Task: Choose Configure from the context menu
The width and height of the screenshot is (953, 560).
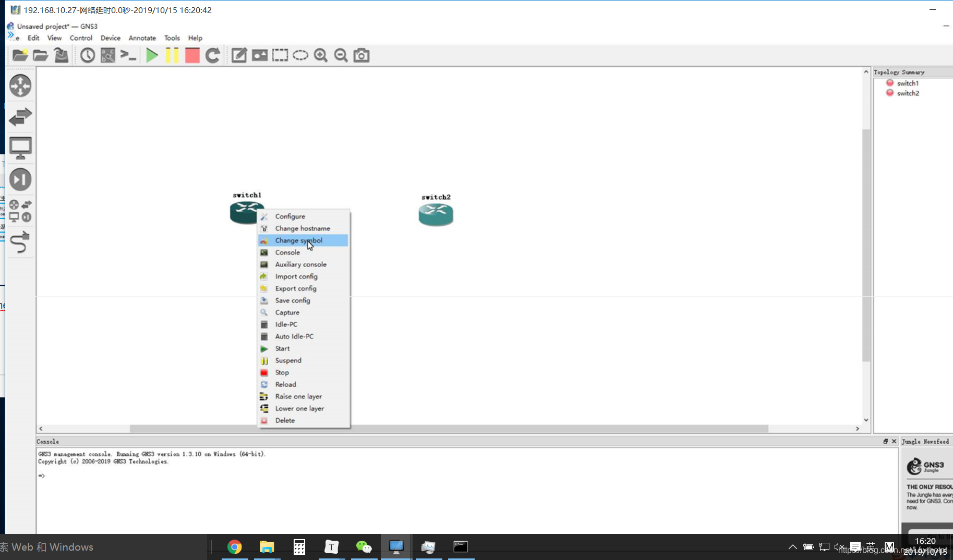Action: click(303, 216)
